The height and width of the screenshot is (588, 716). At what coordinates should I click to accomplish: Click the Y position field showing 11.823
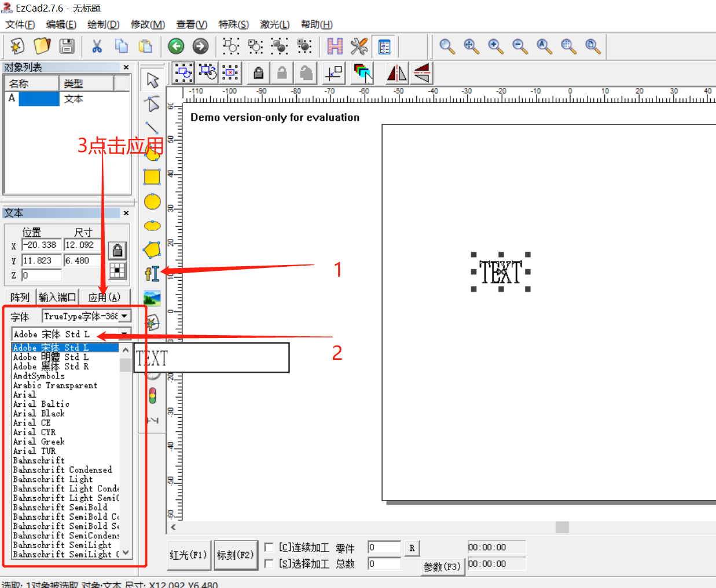pyautogui.click(x=42, y=261)
